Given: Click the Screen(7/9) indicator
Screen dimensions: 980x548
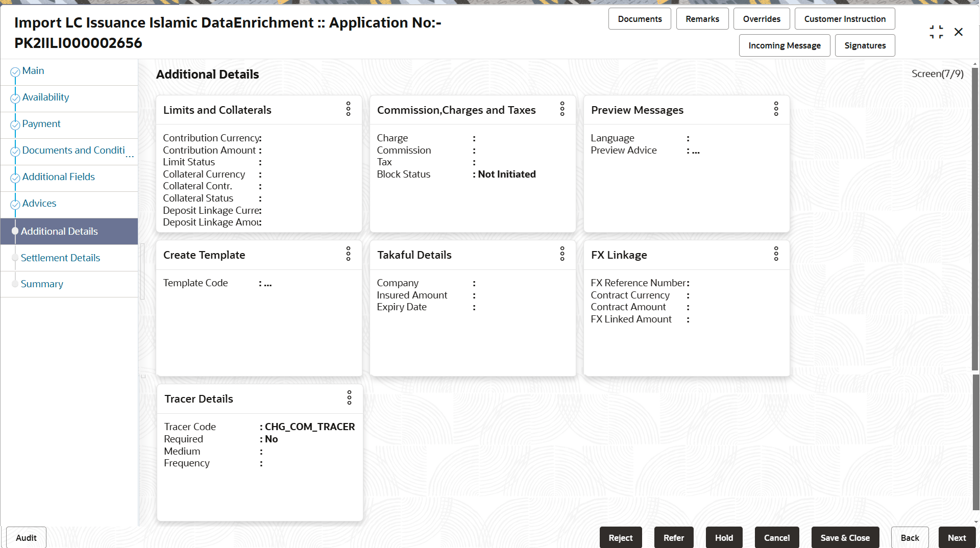Looking at the screenshot, I should pos(938,74).
